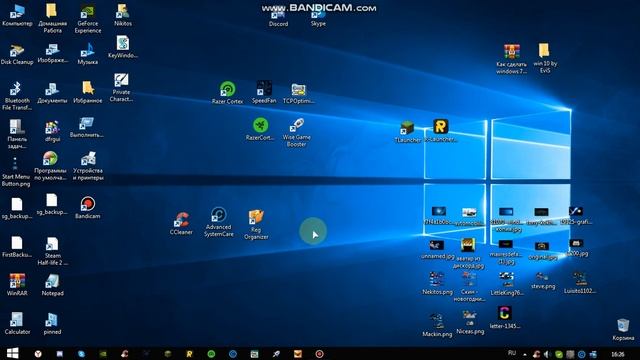Open the yellow R launcher taskbar icon
This screenshot has width=640, height=360.
click(189, 354)
